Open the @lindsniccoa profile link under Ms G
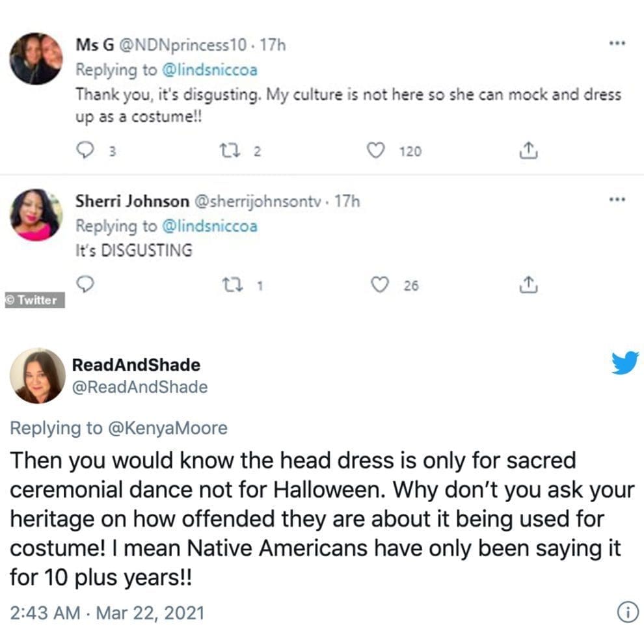 [211, 70]
